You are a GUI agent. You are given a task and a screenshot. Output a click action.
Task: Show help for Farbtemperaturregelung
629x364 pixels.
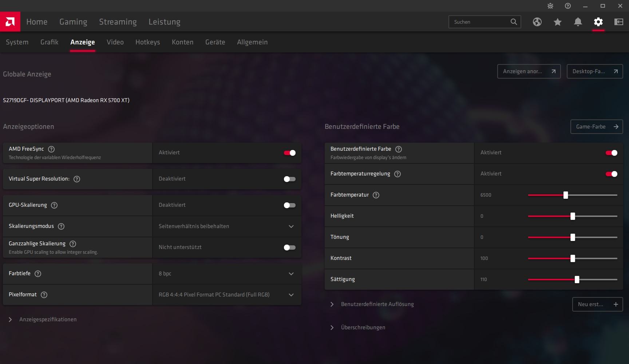[397, 174]
